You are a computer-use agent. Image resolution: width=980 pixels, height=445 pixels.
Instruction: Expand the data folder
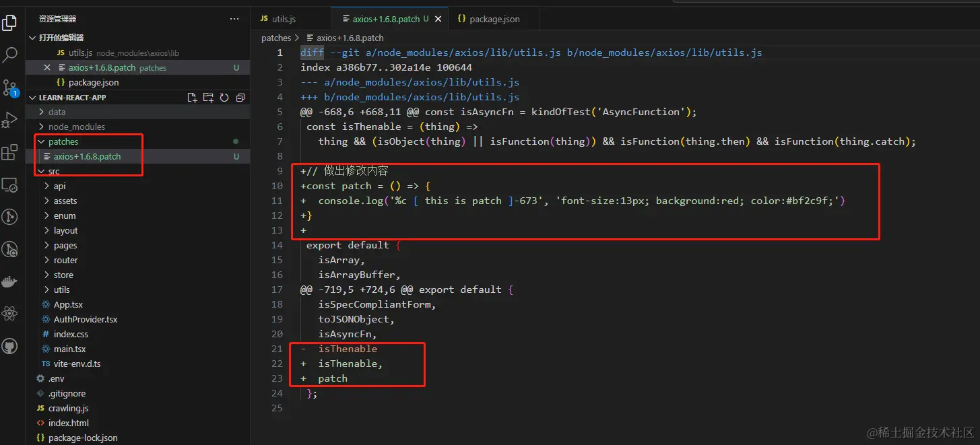(42, 112)
